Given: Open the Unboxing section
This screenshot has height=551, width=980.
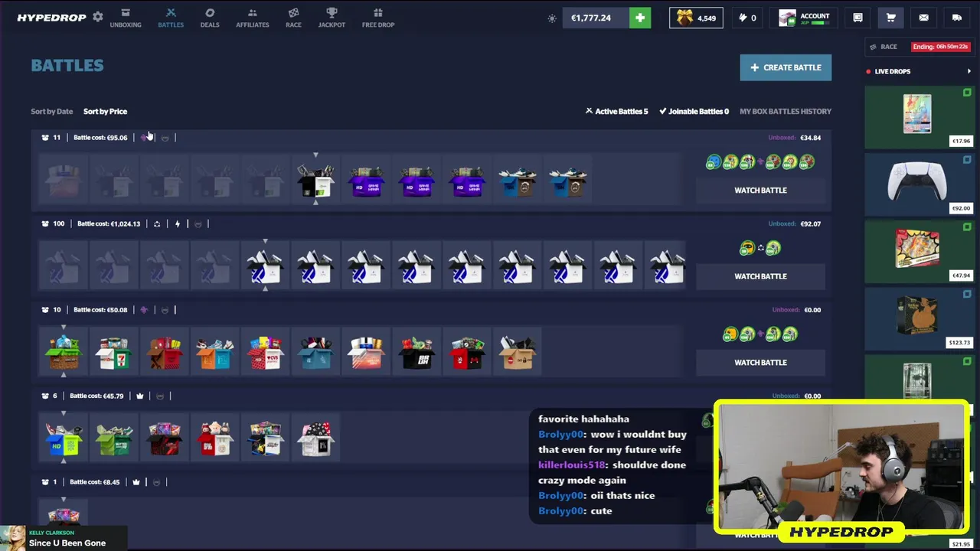Looking at the screenshot, I should pos(126,18).
